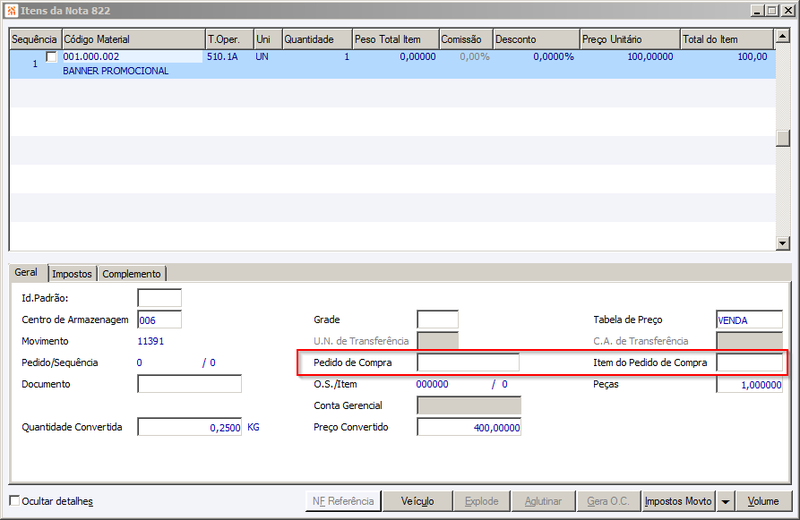Click the 100,00 item total cell
The image size is (800, 520).
pyautogui.click(x=753, y=57)
